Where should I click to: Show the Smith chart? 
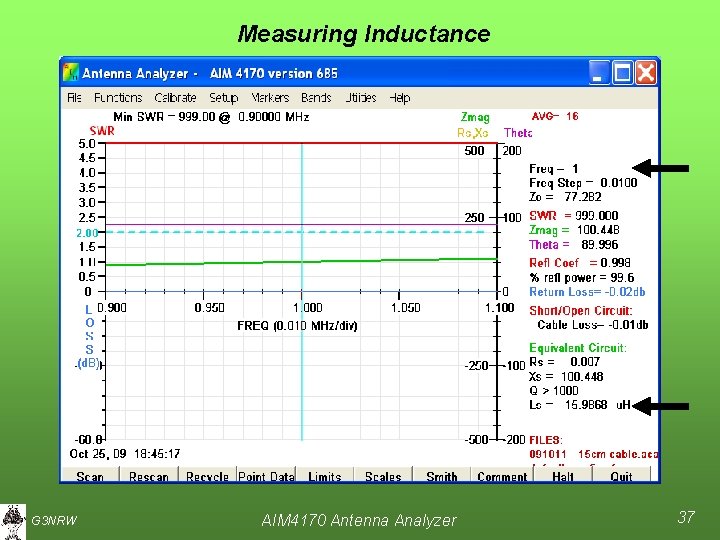coord(441,475)
